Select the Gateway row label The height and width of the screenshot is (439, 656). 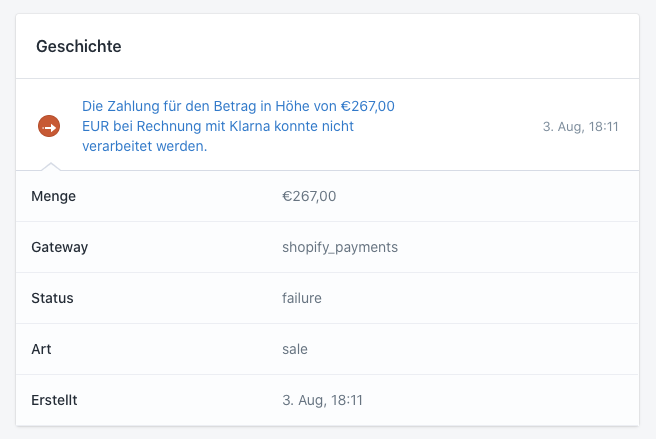tap(60, 247)
